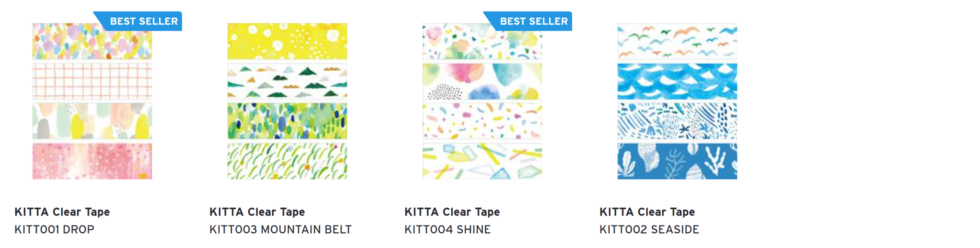Select the green mountain pattern tape strip
Viewport: 980px width, 248px height.
[287, 81]
